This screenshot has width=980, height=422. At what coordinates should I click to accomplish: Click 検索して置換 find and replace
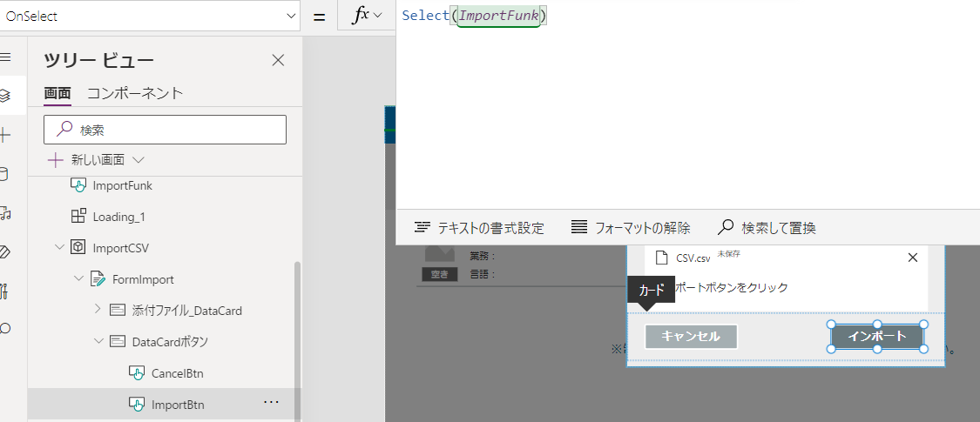[x=767, y=228]
